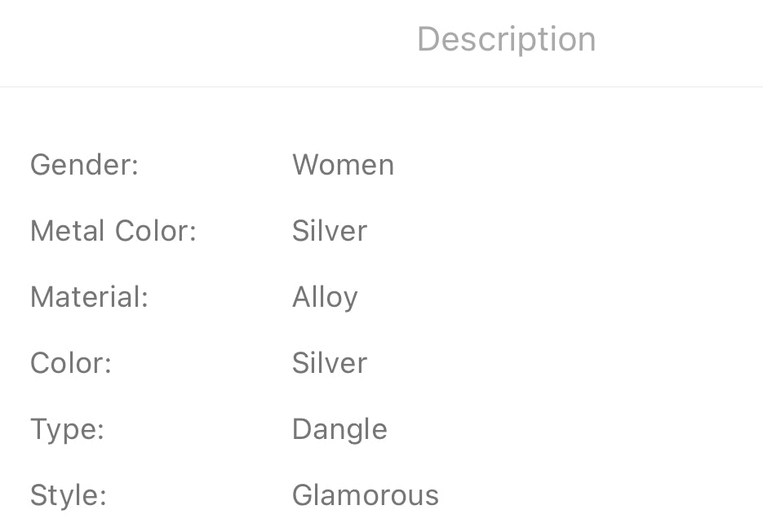
Task: Click the Women value for Gender
Action: pos(343,165)
